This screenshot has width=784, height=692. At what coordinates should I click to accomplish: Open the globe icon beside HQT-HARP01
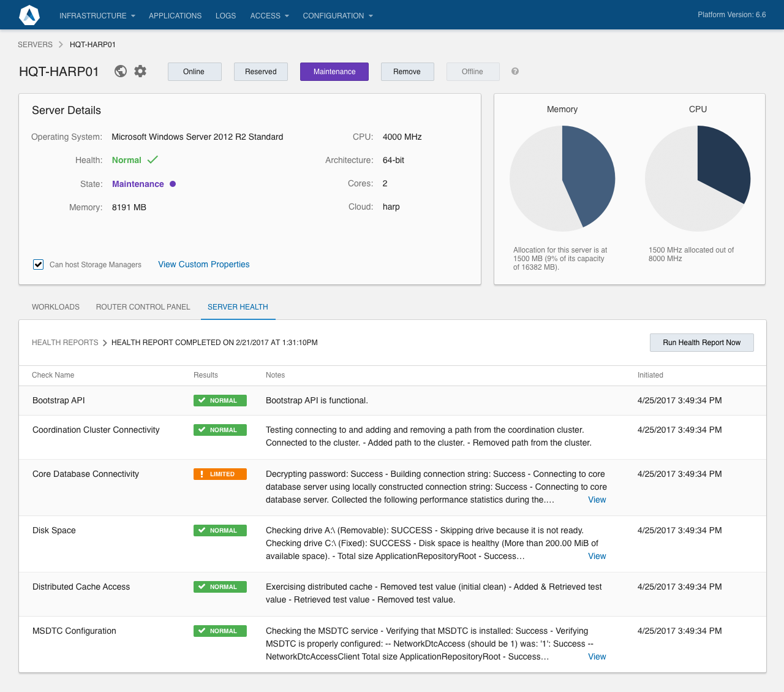[x=121, y=71]
